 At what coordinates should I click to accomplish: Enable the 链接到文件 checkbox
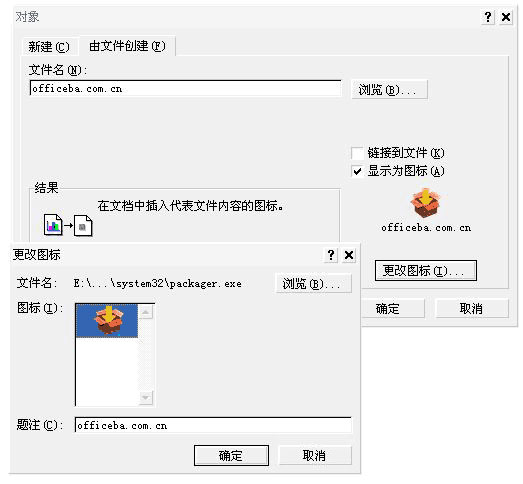[x=357, y=153]
